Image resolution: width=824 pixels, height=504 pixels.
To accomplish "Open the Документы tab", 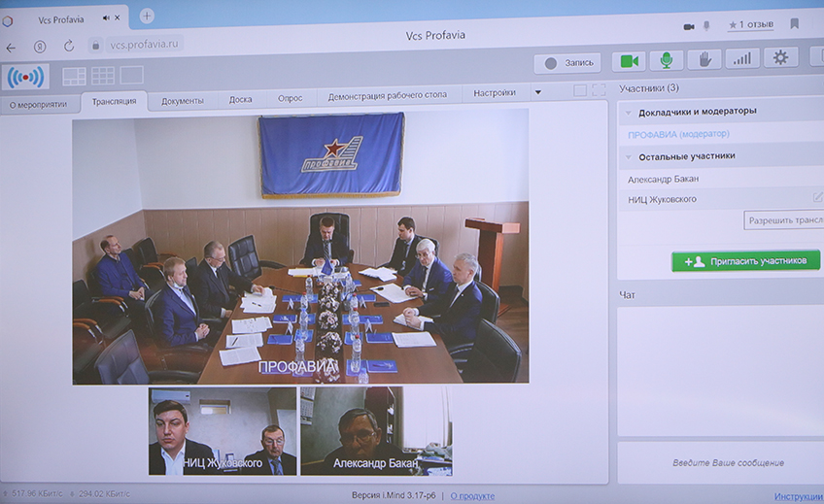I will point(183,101).
